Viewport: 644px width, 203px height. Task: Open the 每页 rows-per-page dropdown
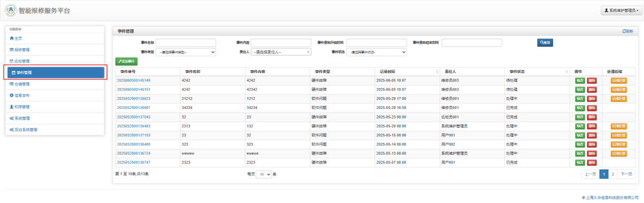[263, 174]
